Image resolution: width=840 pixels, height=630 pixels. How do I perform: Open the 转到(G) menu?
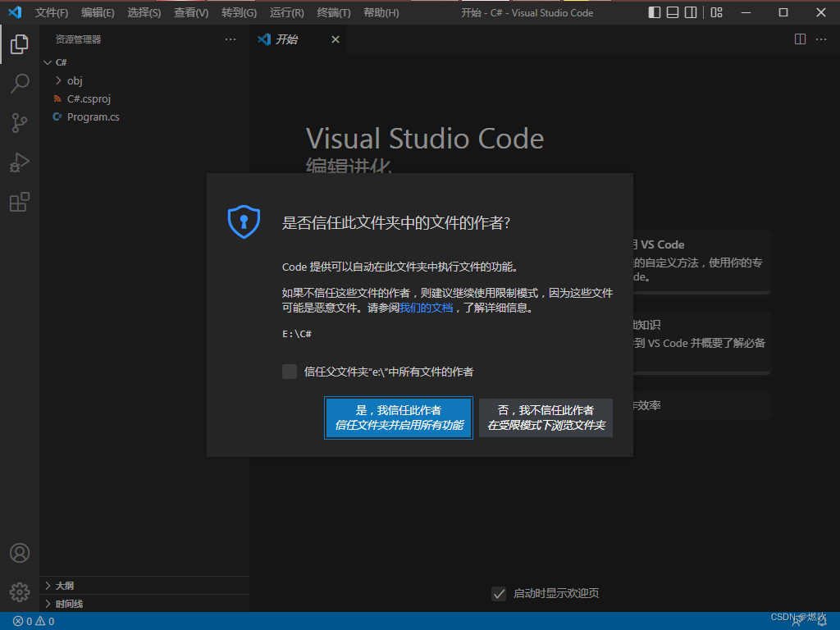click(x=239, y=12)
